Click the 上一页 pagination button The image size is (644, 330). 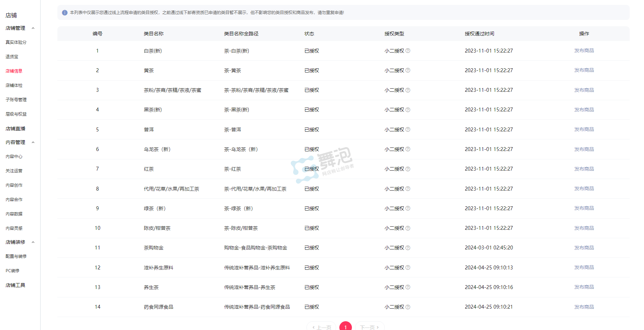point(321,326)
